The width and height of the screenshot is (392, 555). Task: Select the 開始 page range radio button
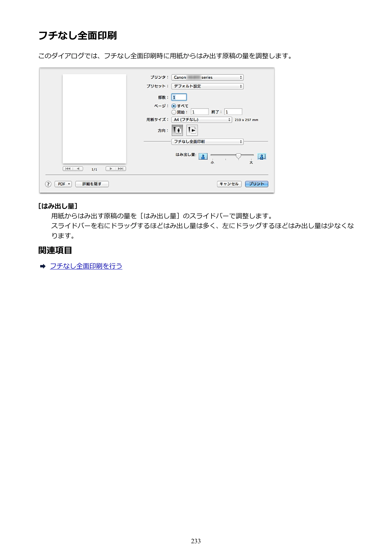[174, 112]
